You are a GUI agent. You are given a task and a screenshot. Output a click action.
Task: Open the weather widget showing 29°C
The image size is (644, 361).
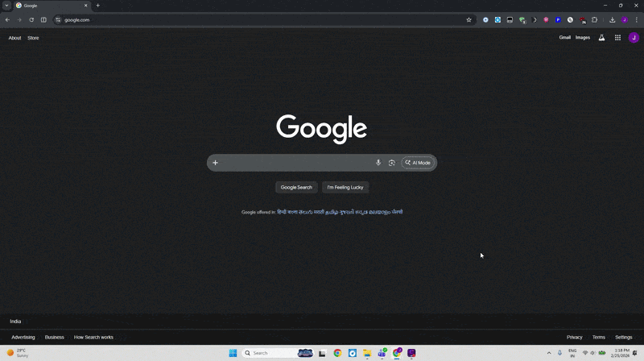pos(17,353)
